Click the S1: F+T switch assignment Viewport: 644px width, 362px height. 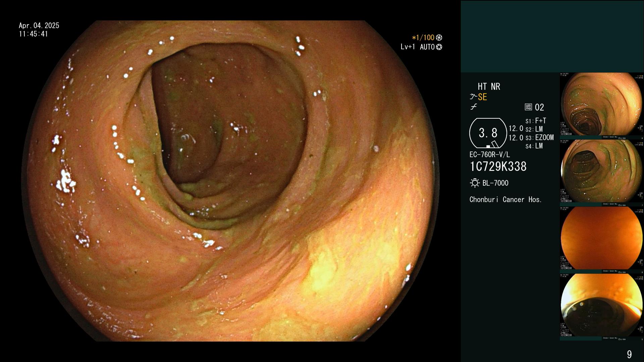tap(536, 121)
